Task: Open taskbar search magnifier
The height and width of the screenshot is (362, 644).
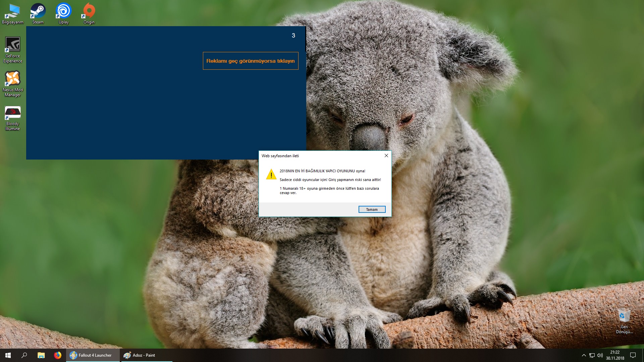Action: coord(24,355)
